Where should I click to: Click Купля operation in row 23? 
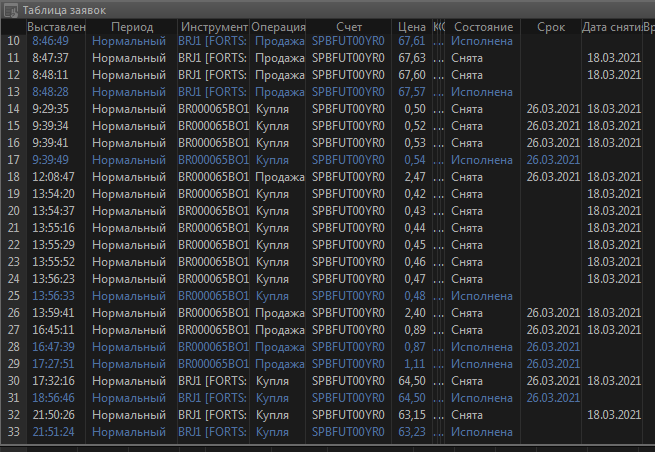tap(272, 262)
